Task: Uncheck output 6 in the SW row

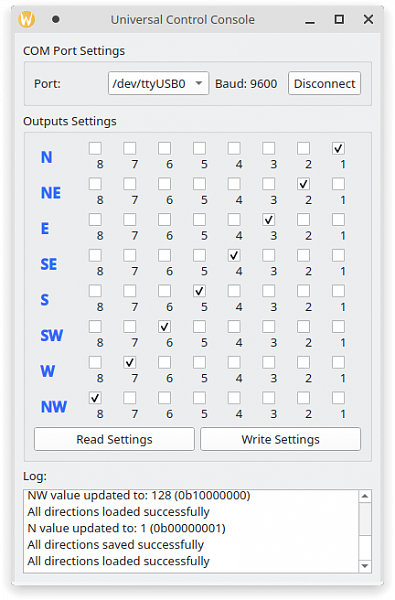Action: pyautogui.click(x=165, y=327)
